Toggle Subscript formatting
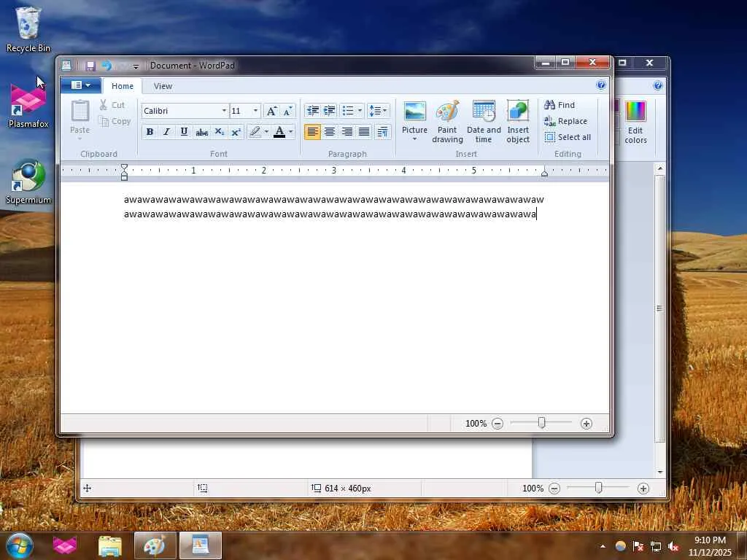This screenshot has width=747, height=560. (219, 132)
